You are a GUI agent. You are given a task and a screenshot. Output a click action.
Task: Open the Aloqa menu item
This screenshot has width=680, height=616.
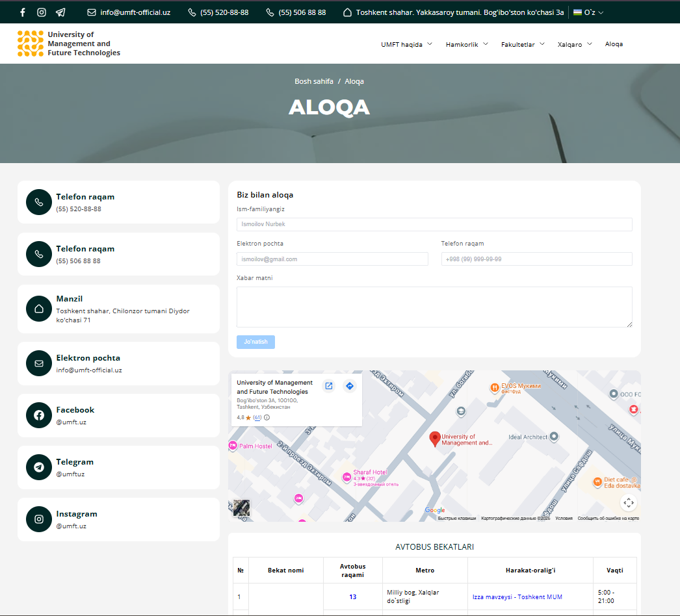614,44
